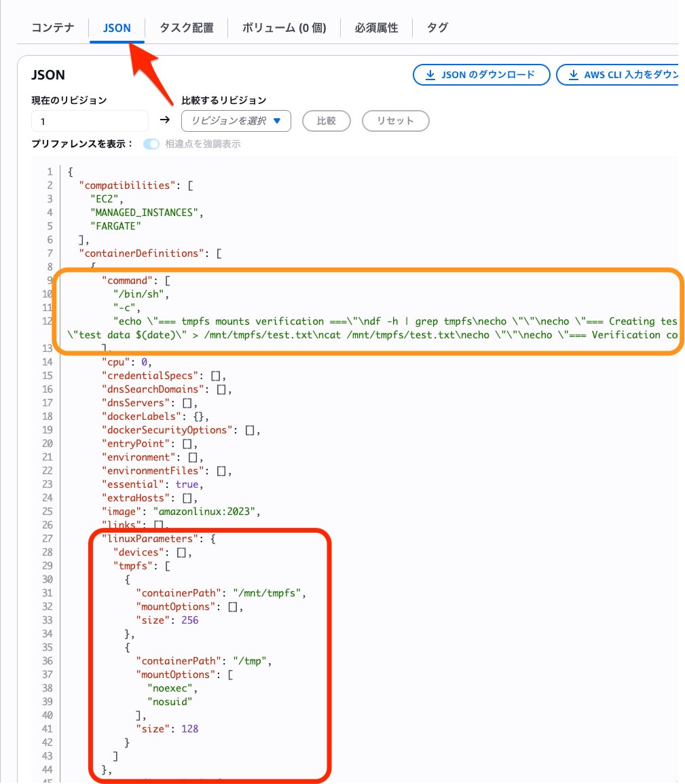Click line number 1 in the editor gutter

pos(50,172)
